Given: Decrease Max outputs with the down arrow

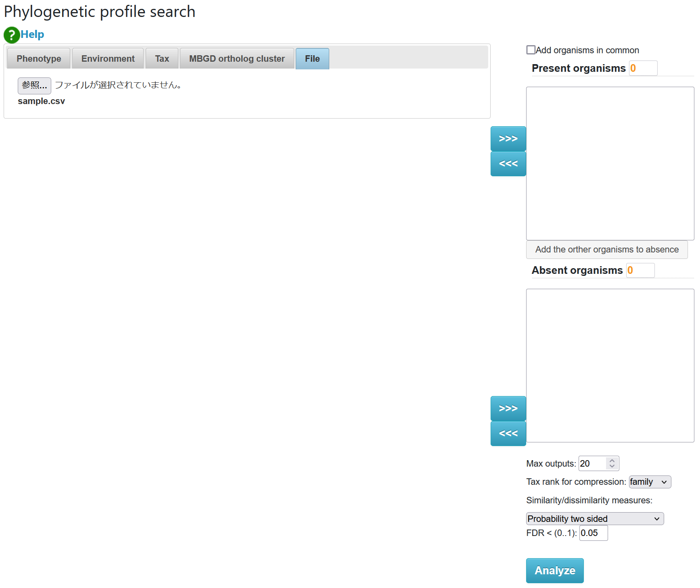Looking at the screenshot, I should (x=612, y=466).
